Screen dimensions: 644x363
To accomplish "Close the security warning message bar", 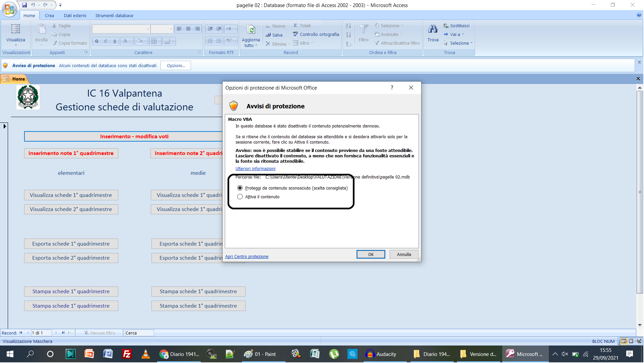I will coord(639,62).
